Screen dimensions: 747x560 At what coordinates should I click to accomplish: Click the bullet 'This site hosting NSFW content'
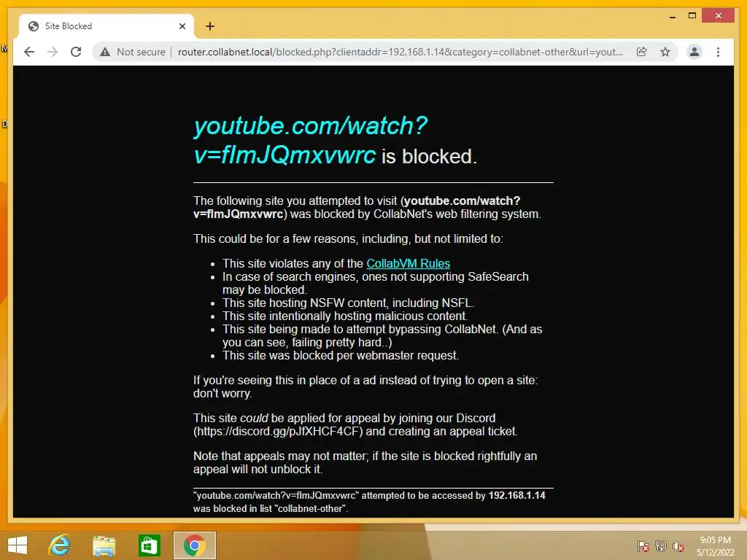coord(348,303)
